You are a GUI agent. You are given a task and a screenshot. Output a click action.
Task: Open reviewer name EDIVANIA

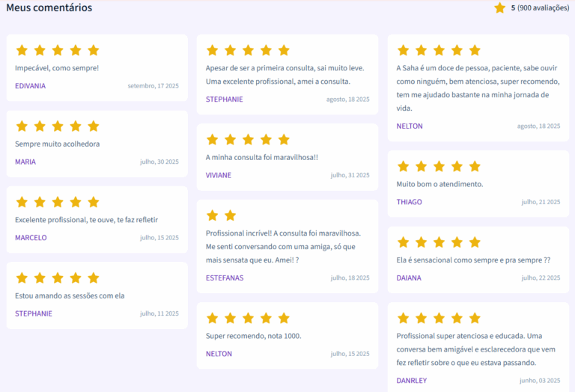pos(30,86)
